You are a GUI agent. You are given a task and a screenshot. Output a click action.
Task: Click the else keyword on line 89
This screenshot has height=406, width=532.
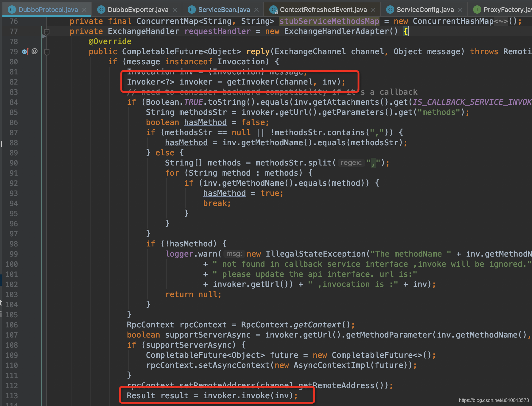click(x=165, y=153)
